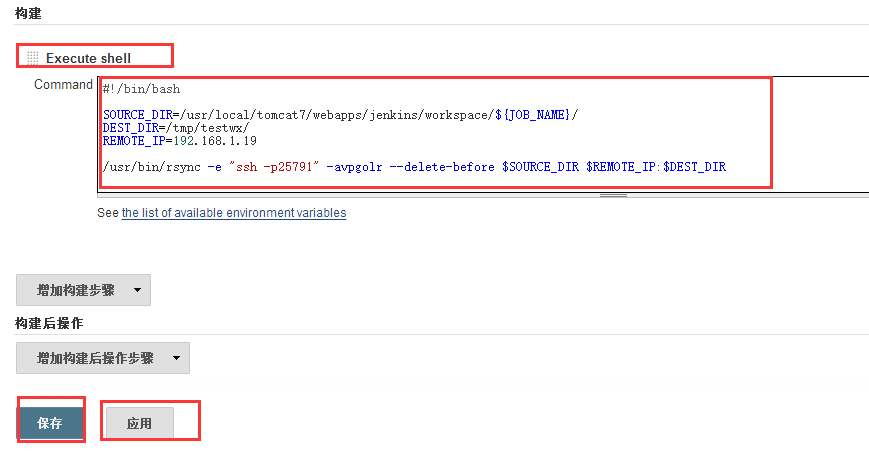The width and height of the screenshot is (869, 455).
Task: Click the 应用 button
Action: coord(140,423)
